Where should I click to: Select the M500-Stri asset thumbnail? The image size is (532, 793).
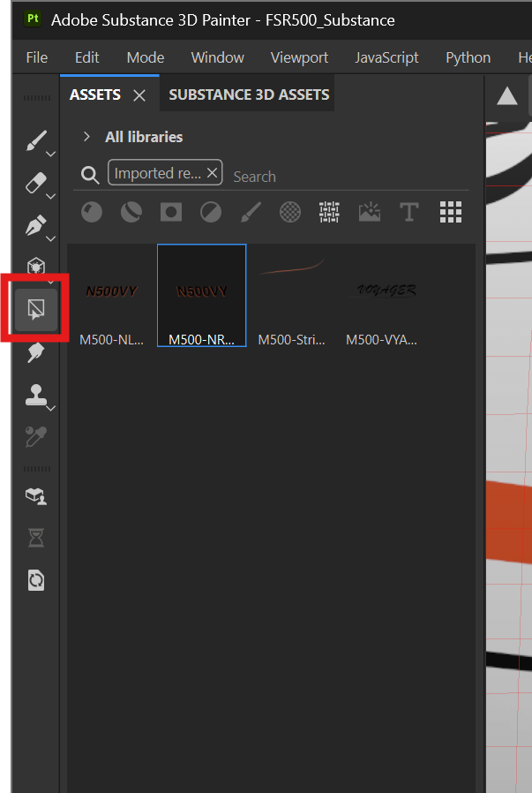click(291, 295)
